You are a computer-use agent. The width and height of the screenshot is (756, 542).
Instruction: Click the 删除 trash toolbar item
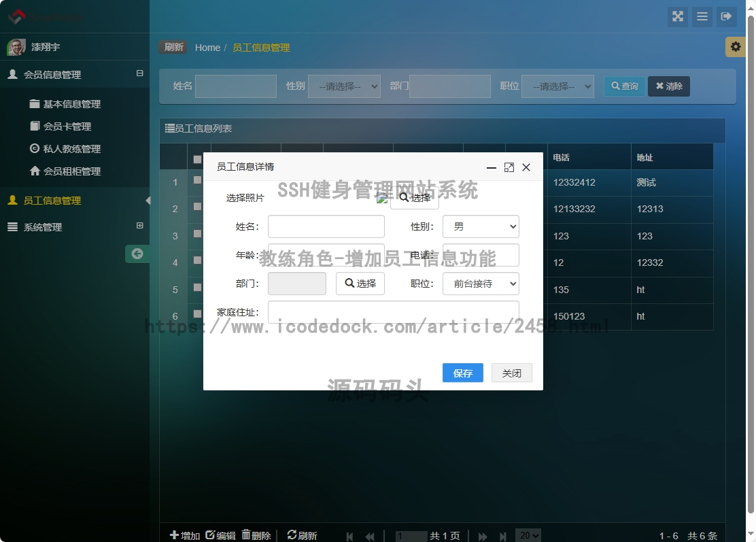[256, 535]
